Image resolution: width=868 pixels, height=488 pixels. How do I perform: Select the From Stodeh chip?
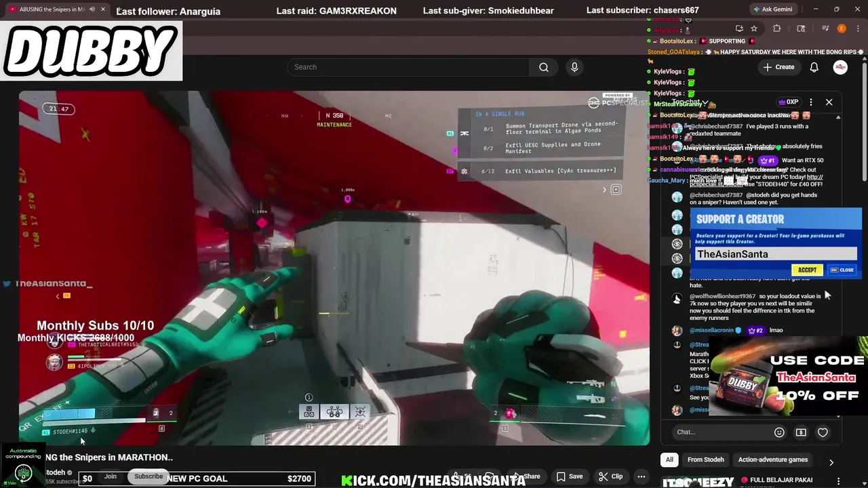(x=706, y=460)
